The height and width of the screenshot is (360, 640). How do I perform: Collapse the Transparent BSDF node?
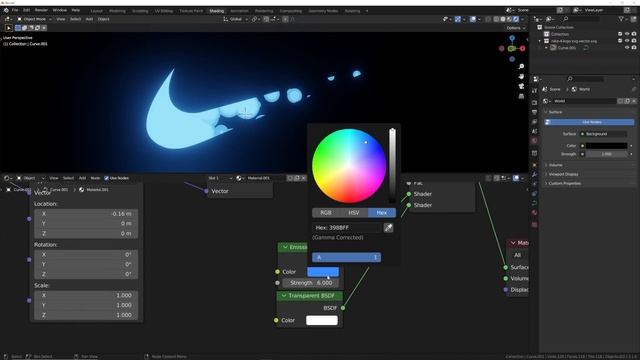tap(284, 296)
